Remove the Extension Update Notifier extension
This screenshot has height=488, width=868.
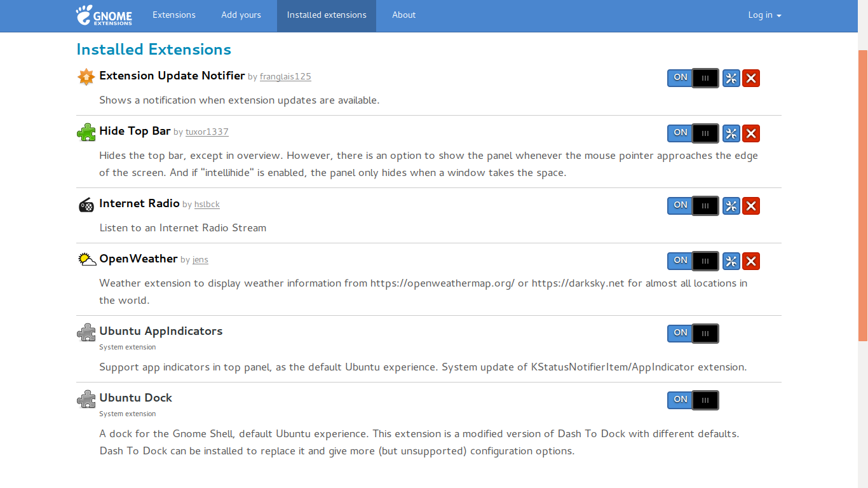[x=751, y=78]
